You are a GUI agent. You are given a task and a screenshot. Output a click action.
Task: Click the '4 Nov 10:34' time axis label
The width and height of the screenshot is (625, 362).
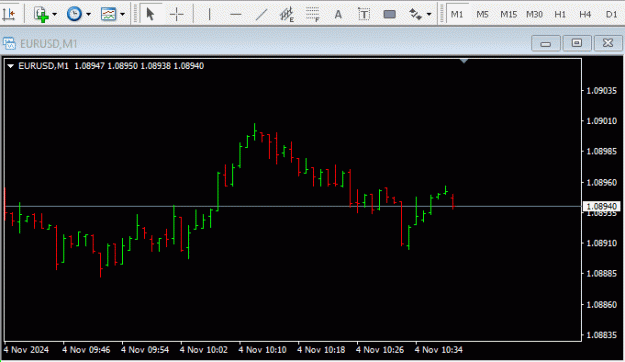439,350
